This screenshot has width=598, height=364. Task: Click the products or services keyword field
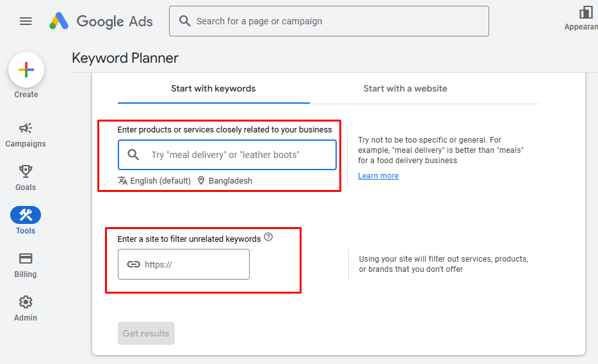(237, 155)
